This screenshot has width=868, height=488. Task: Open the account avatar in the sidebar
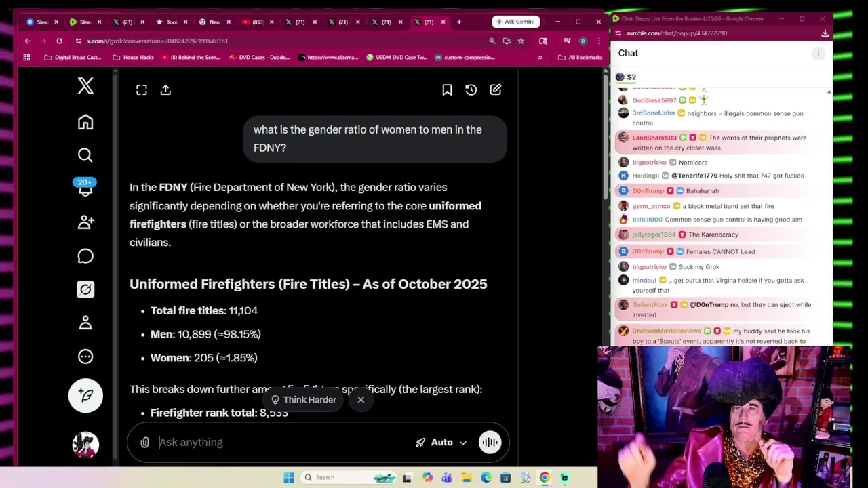coord(85,445)
